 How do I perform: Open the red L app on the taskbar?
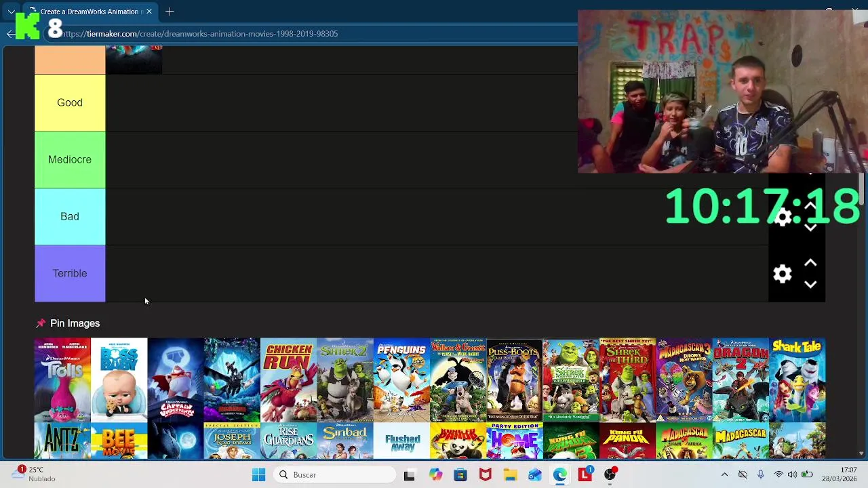point(585,475)
